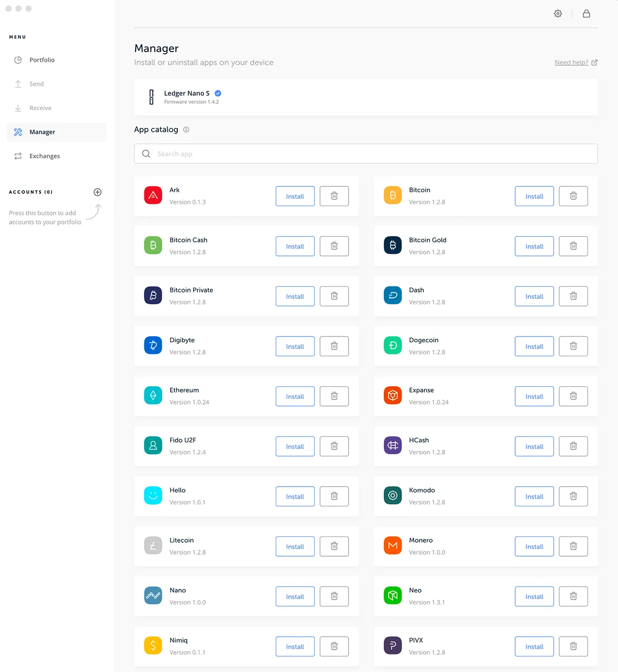Remove Litecoin app via trash icon
618x672 pixels.
pos(334,546)
